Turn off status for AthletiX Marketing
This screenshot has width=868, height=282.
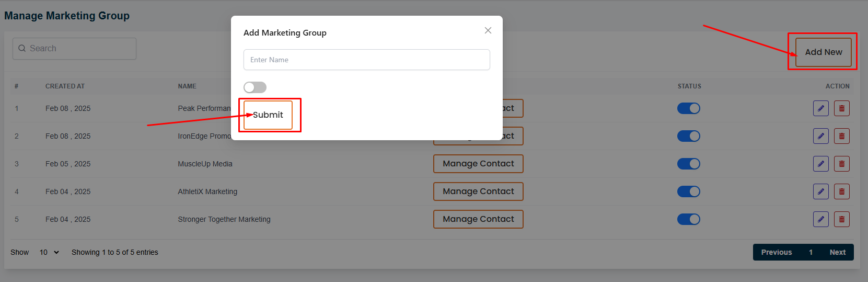point(689,191)
